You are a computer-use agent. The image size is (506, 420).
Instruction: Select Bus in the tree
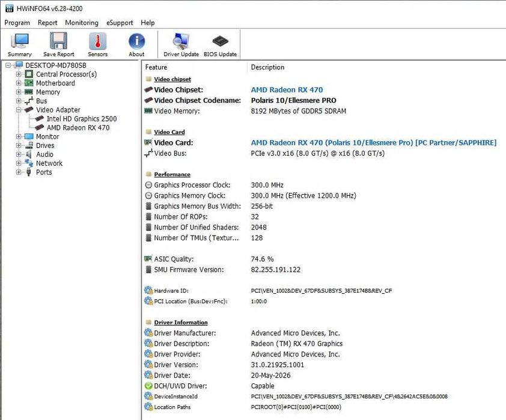[x=41, y=101]
